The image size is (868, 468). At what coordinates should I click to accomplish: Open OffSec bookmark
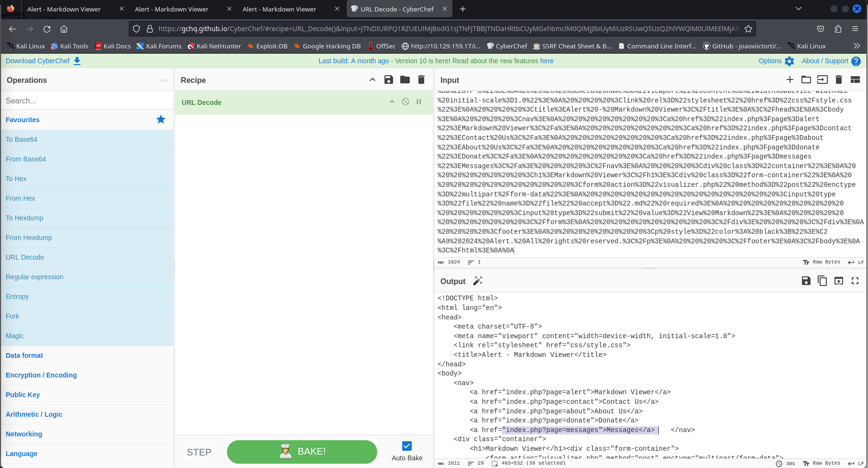coord(382,46)
